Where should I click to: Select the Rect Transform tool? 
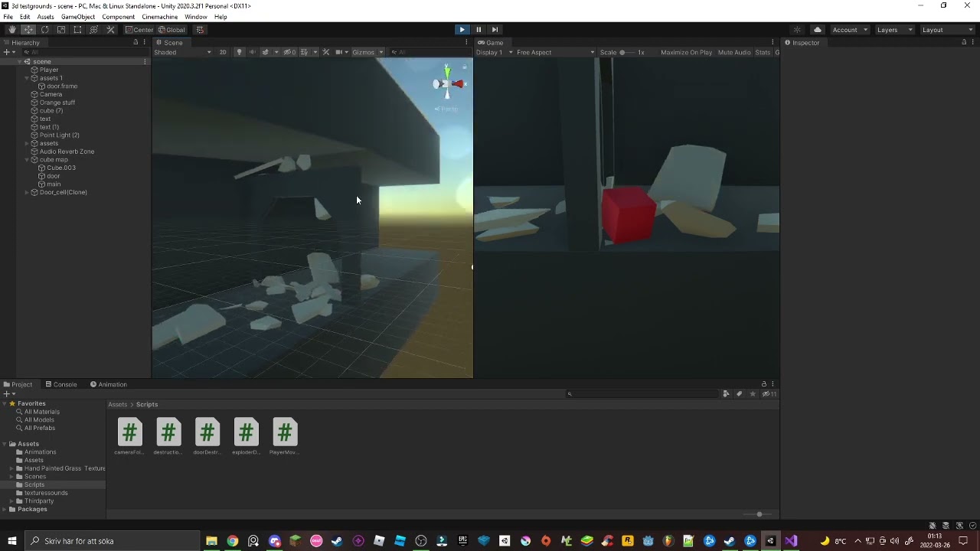point(77,29)
